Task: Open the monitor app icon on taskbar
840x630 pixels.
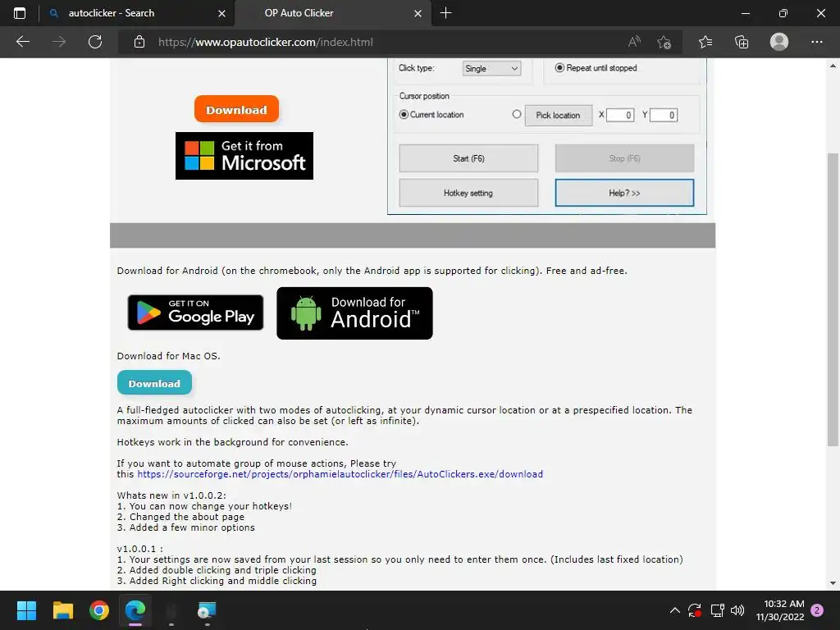Action: point(207,610)
